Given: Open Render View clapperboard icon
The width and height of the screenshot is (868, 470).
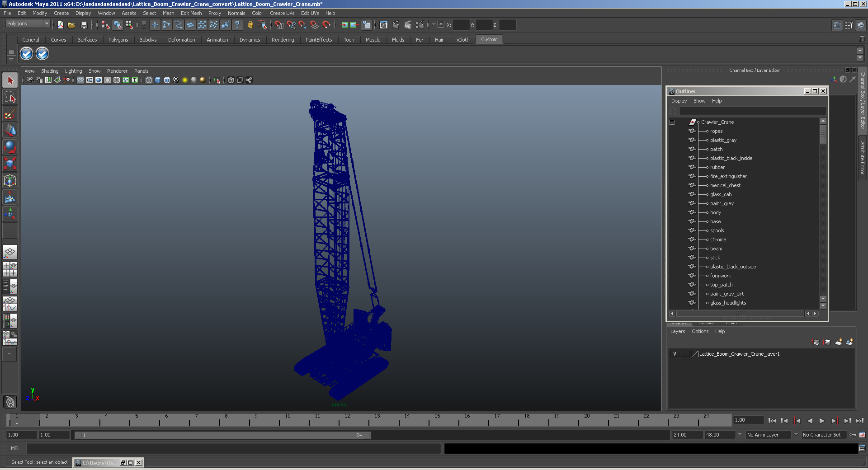Looking at the screenshot, I should coord(383,25).
